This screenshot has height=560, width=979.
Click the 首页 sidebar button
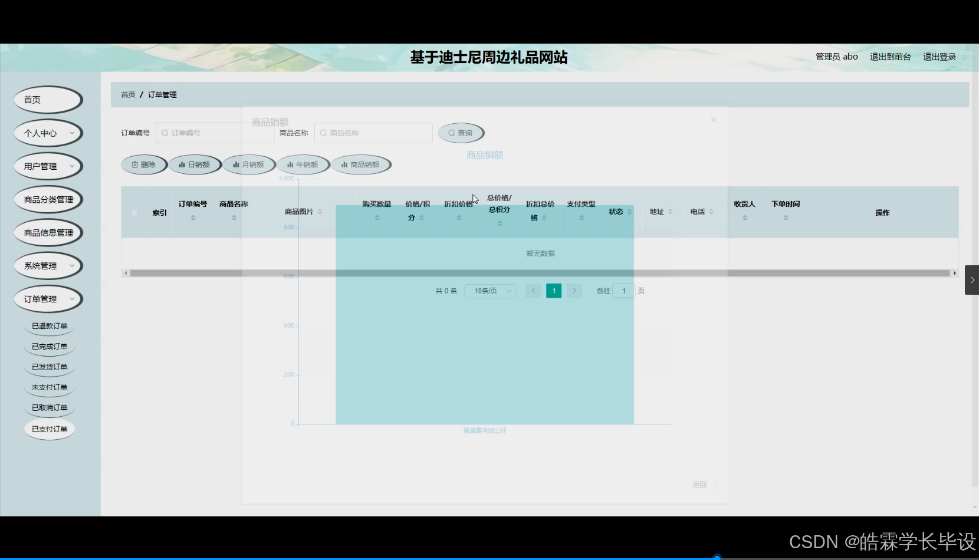48,100
